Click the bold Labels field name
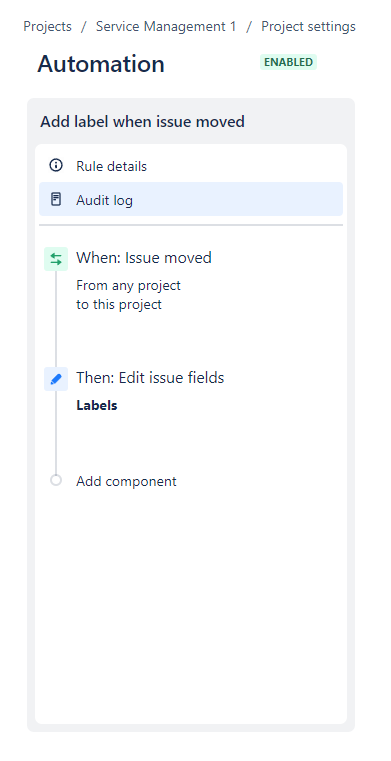 (97, 405)
